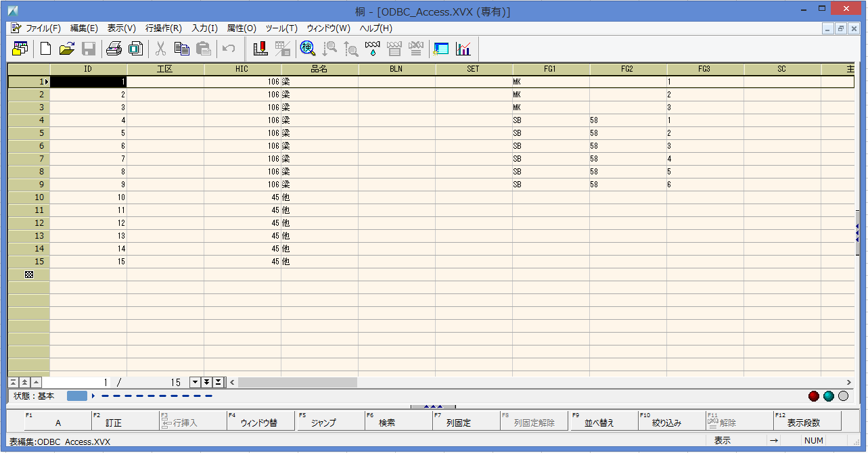Expand the function key panel arrows
Image resolution: width=868 pixels, height=453 pixels.
(433, 407)
